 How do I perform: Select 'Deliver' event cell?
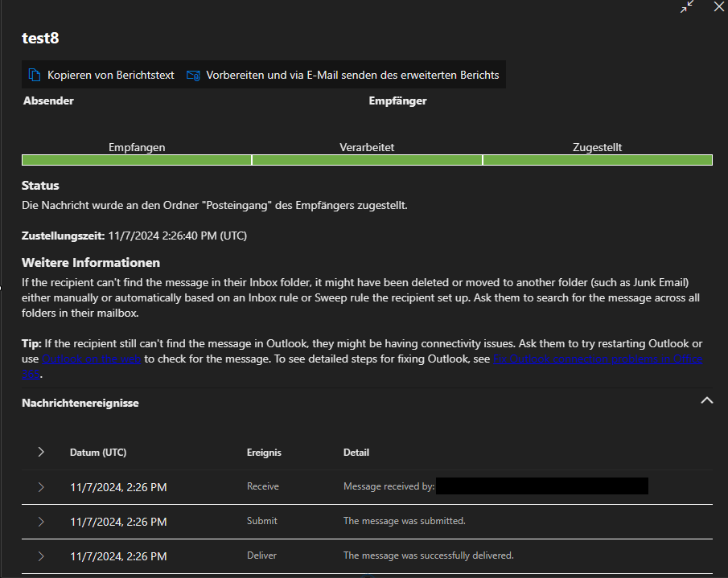tap(261, 555)
